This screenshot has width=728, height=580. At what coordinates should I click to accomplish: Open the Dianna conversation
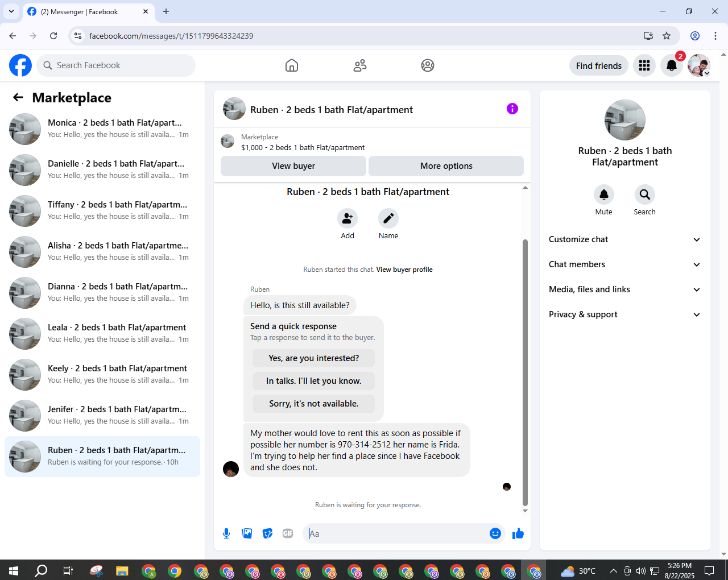[102, 293]
